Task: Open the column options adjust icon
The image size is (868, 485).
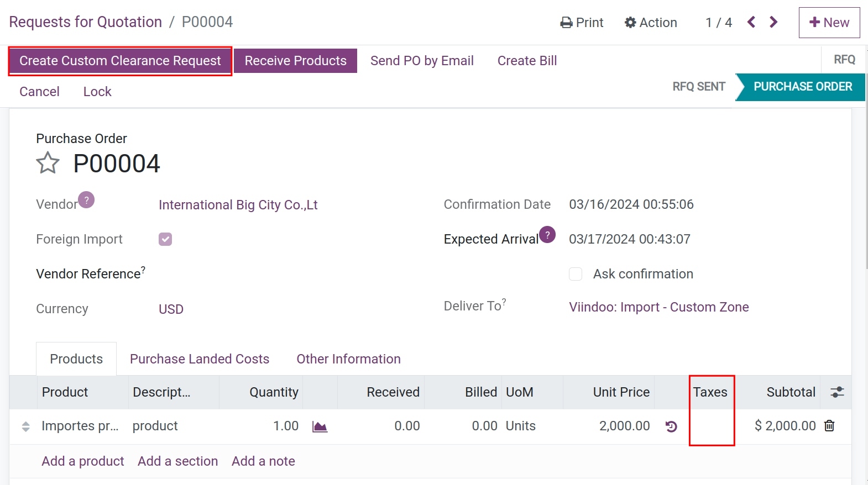Action: click(x=837, y=392)
